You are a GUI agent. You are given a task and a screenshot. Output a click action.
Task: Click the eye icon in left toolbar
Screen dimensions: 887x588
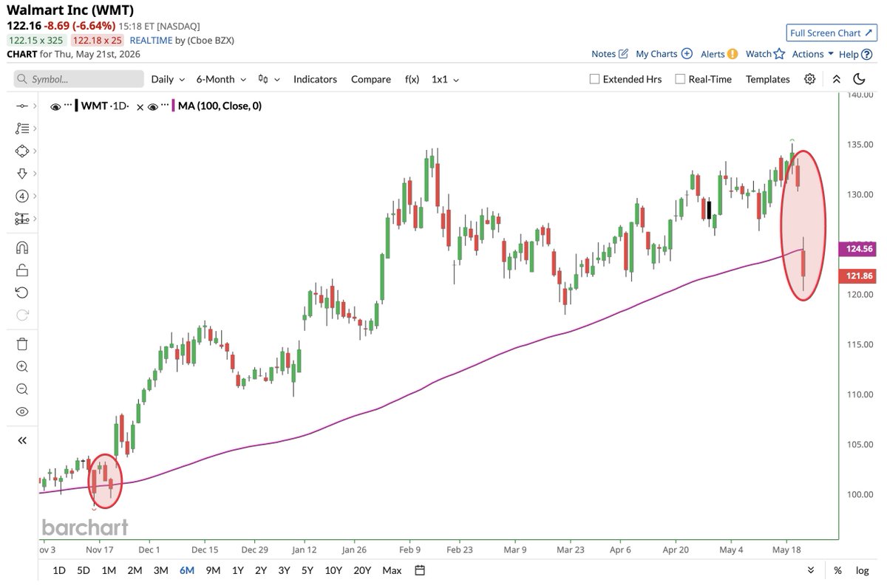pos(21,411)
